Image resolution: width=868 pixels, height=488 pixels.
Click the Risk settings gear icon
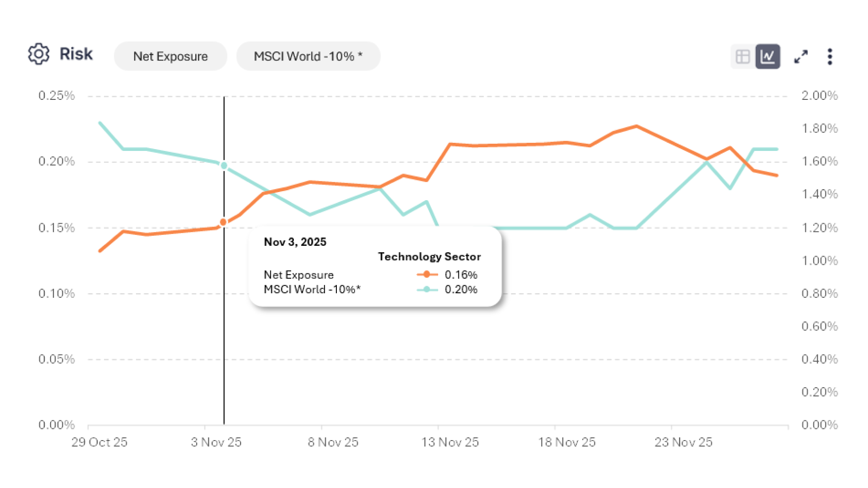pos(38,54)
